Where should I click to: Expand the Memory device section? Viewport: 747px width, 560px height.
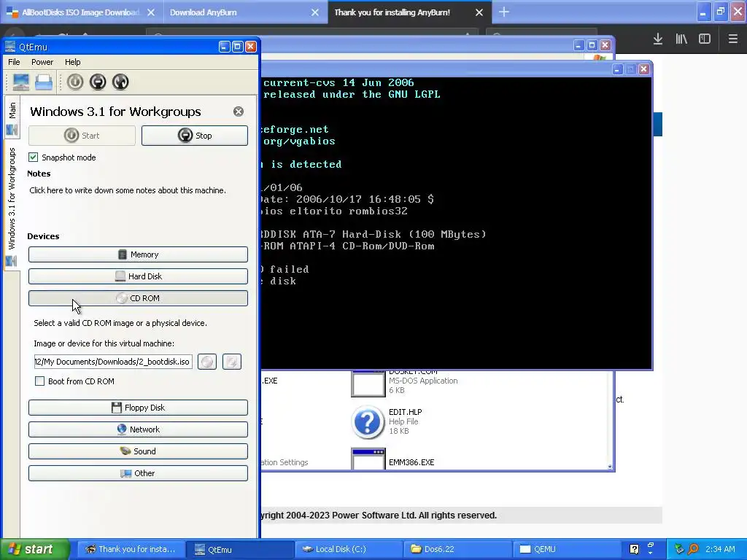tap(138, 254)
